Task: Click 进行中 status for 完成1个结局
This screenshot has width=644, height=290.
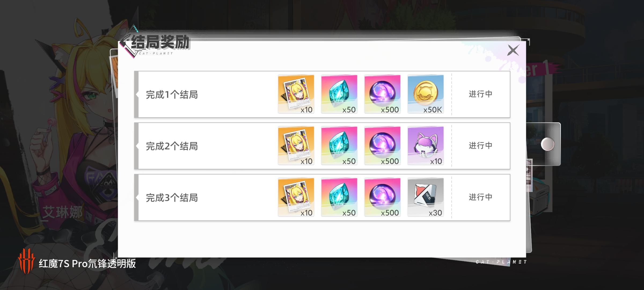Action: tap(481, 94)
